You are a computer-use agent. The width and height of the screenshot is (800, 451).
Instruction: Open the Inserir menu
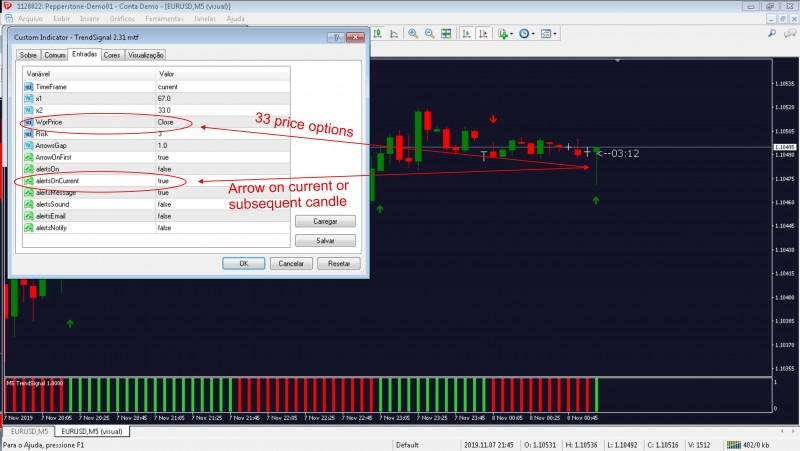point(89,18)
